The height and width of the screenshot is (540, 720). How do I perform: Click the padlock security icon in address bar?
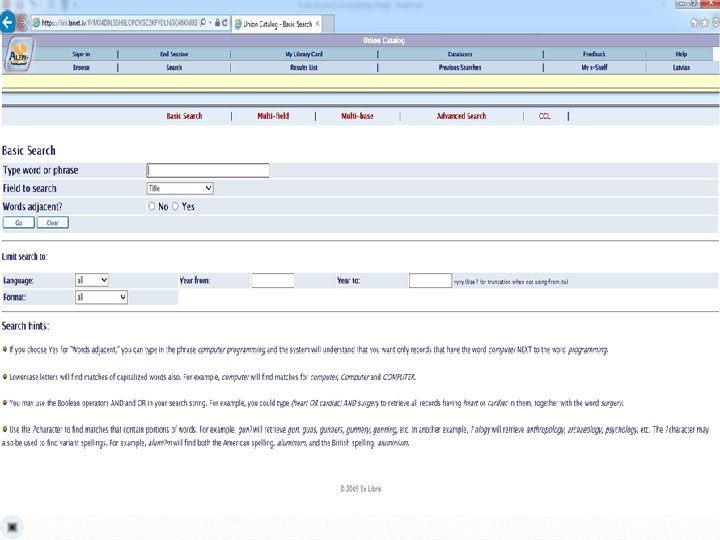(x=218, y=22)
